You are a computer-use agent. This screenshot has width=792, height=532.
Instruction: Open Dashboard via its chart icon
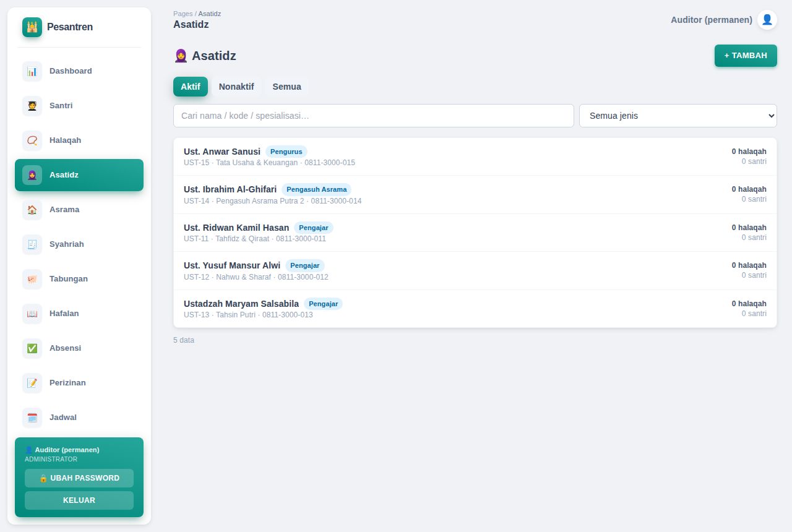[32, 71]
